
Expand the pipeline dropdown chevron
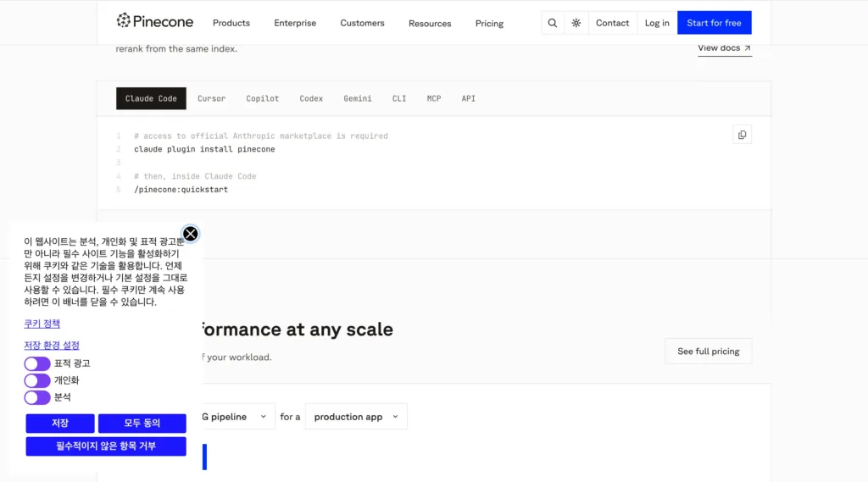(x=264, y=417)
